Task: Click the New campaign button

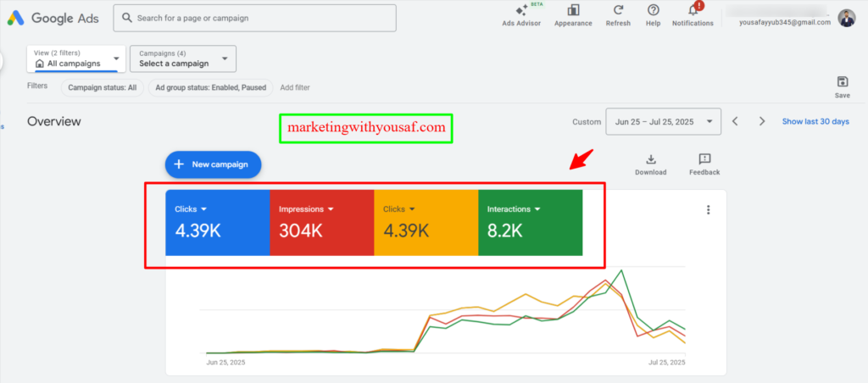Action: tap(213, 164)
